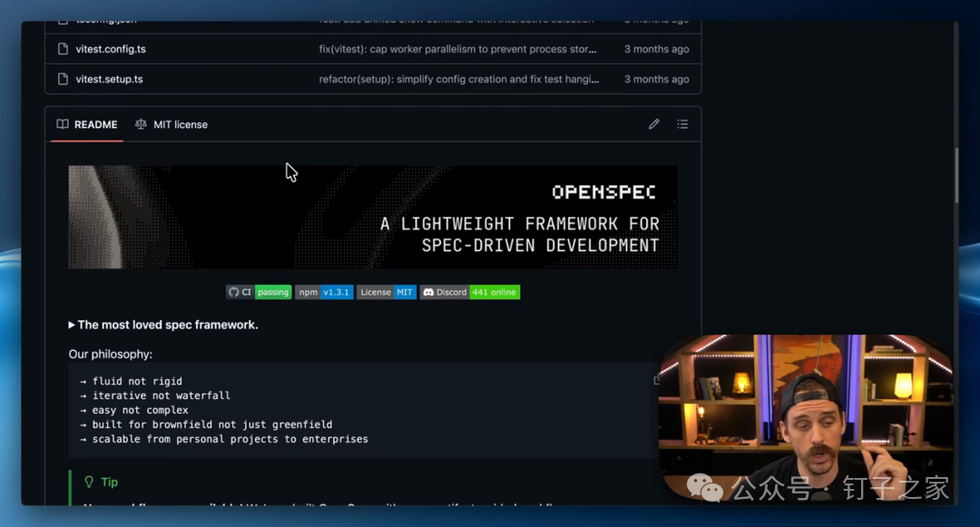This screenshot has height=527, width=980.
Task: Open the CI passing badge
Action: [259, 292]
